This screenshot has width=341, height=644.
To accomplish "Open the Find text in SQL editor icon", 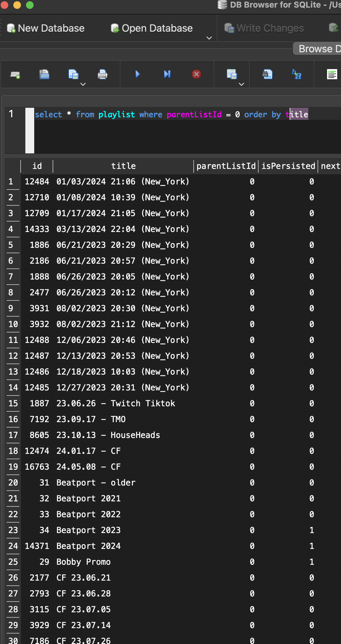I will point(267,74).
